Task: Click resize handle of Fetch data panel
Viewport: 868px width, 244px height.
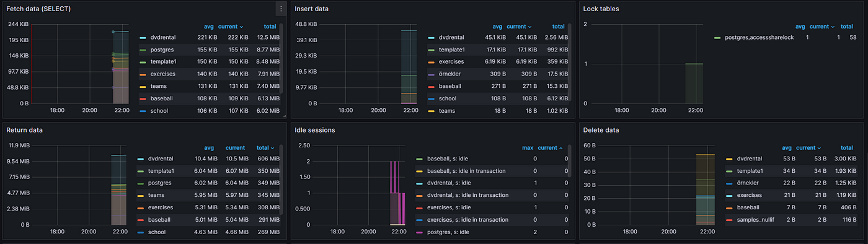Action: (x=285, y=116)
